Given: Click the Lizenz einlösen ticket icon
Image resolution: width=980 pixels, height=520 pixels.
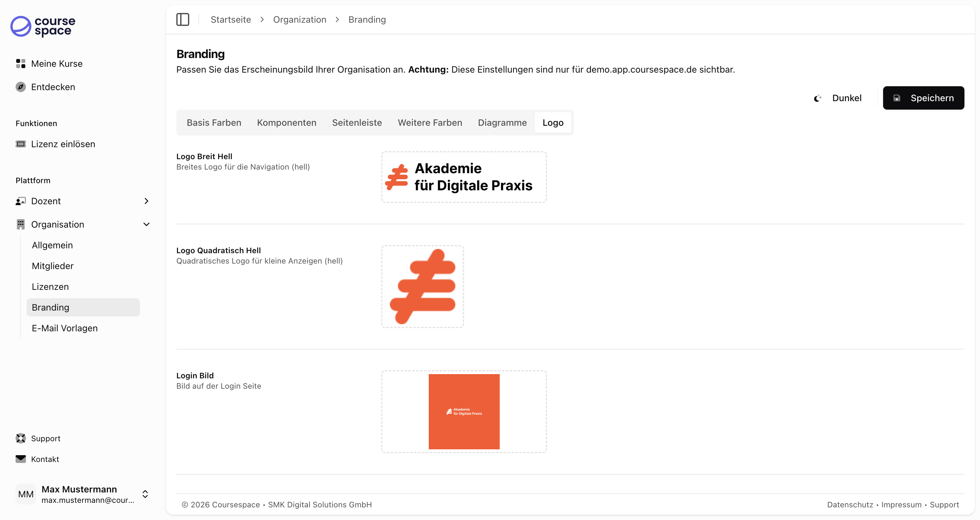Looking at the screenshot, I should [20, 144].
